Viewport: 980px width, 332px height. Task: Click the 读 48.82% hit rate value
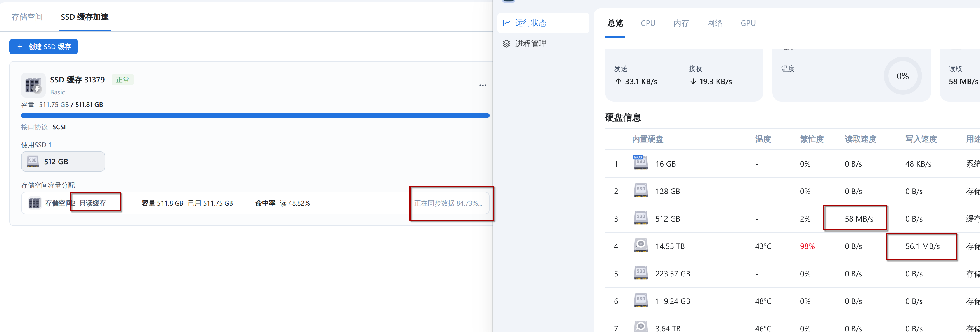[295, 203]
